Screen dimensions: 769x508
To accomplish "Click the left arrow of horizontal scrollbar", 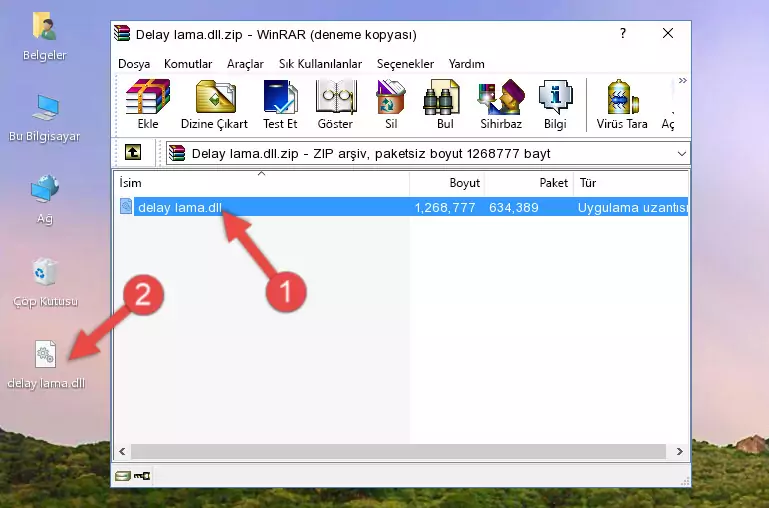I will 123,451.
